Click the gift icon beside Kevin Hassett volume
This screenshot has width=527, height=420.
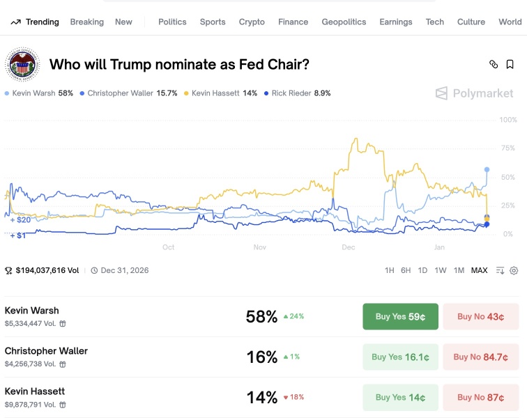pos(63,405)
